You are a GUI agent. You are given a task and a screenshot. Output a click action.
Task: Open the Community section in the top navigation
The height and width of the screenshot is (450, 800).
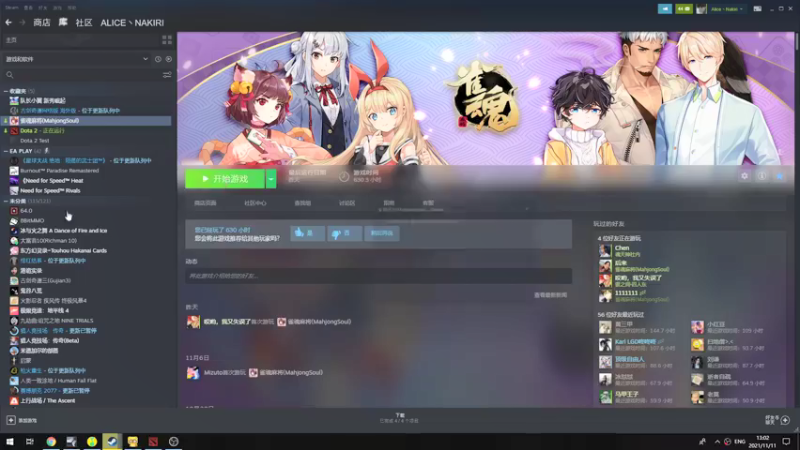(84, 22)
